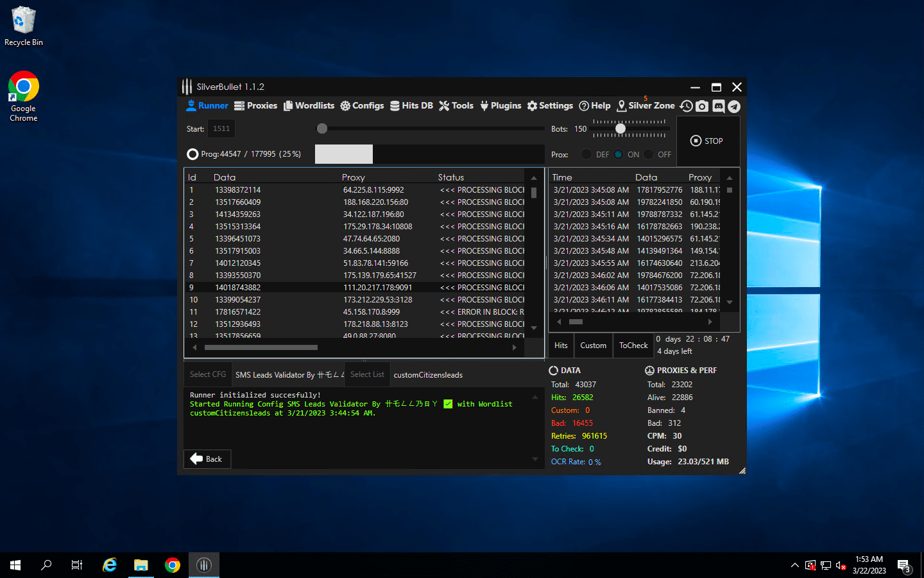The image size is (924, 578).
Task: Click the Select List button
Action: click(x=367, y=374)
